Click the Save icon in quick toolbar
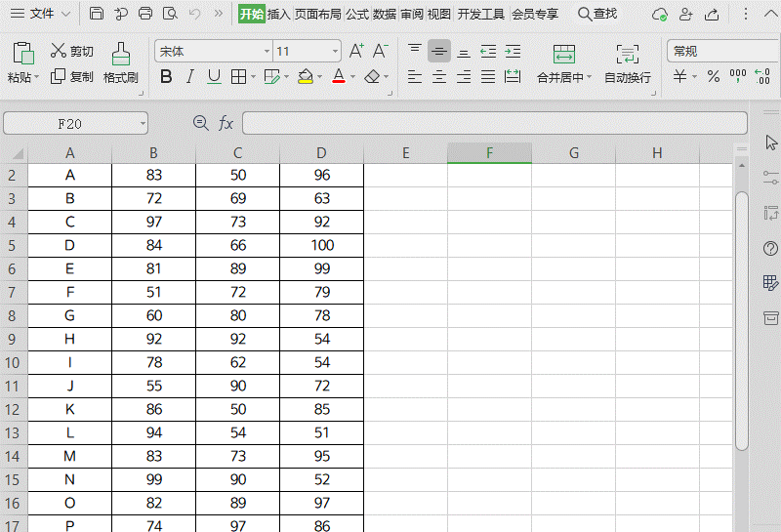Image resolution: width=781 pixels, height=532 pixels. tap(96, 14)
